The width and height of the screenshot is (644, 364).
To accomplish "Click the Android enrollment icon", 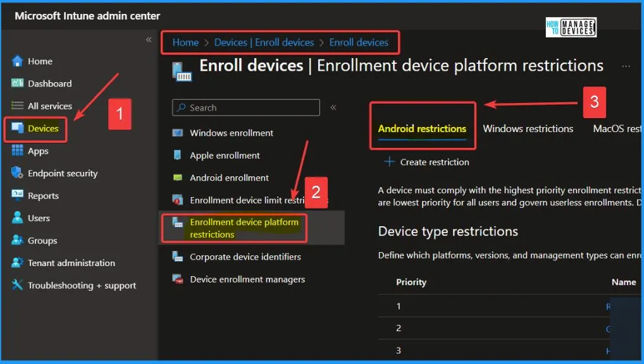I will (x=177, y=178).
